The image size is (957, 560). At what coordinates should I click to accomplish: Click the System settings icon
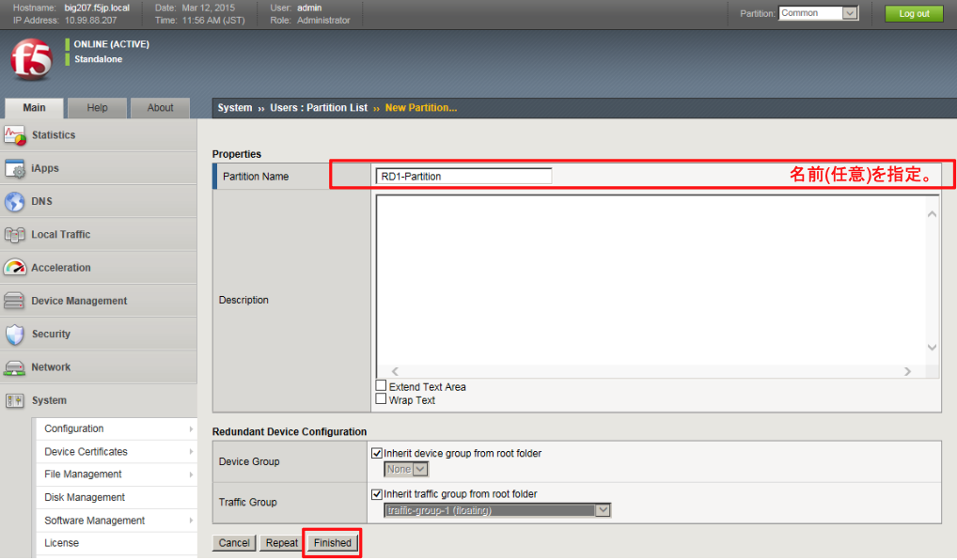(15, 401)
